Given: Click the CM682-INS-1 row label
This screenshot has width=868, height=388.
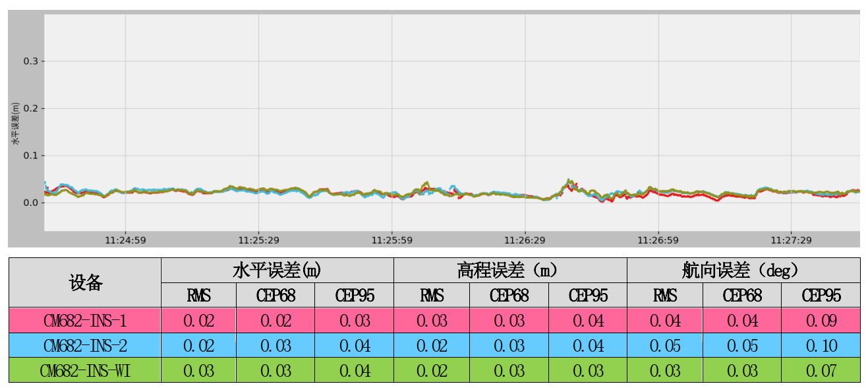Looking at the screenshot, I should coord(85,321).
